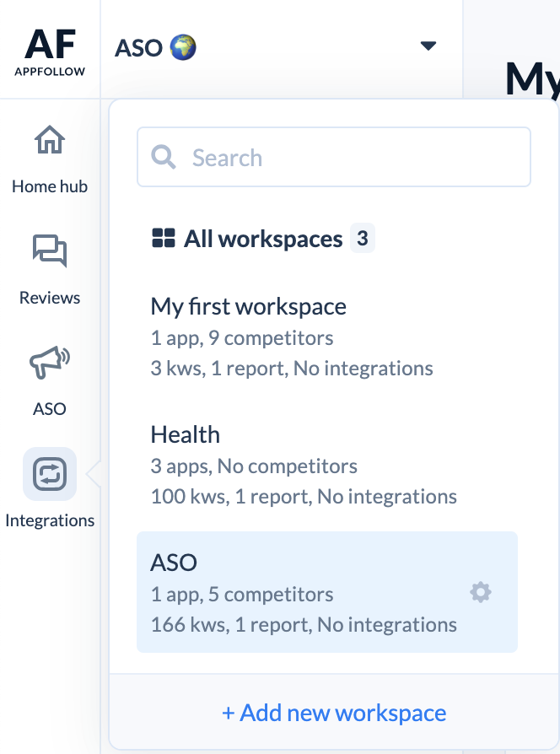Click '1 app, 9 competitors' text

point(242,338)
